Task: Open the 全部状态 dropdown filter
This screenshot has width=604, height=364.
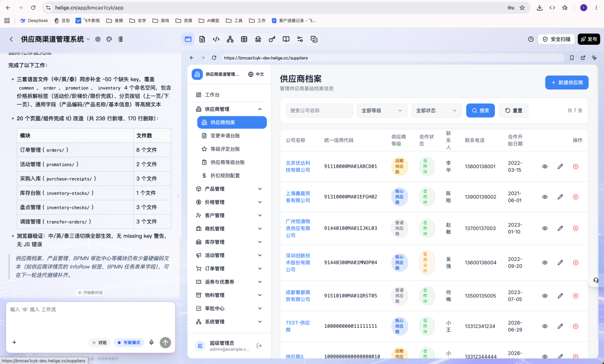Action: point(437,110)
